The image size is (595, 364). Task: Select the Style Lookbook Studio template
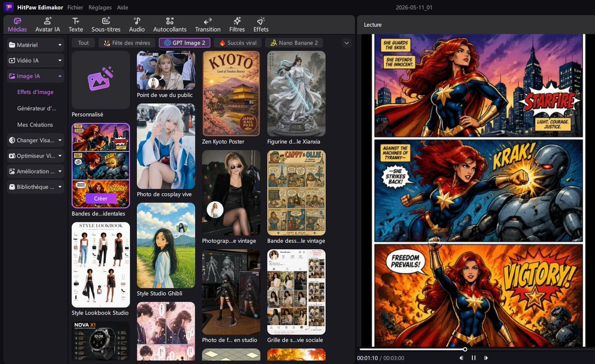click(101, 265)
